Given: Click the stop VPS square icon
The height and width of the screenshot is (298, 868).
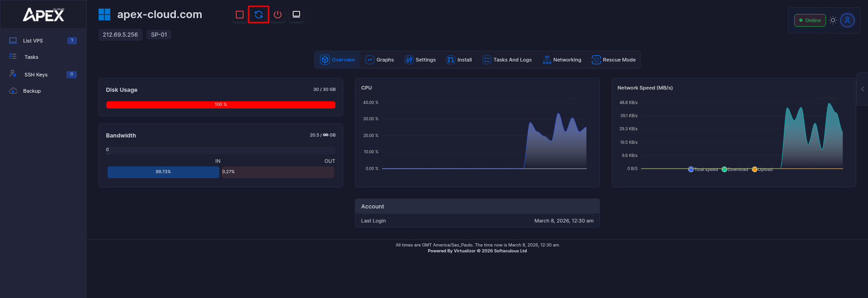Looking at the screenshot, I should [x=240, y=15].
